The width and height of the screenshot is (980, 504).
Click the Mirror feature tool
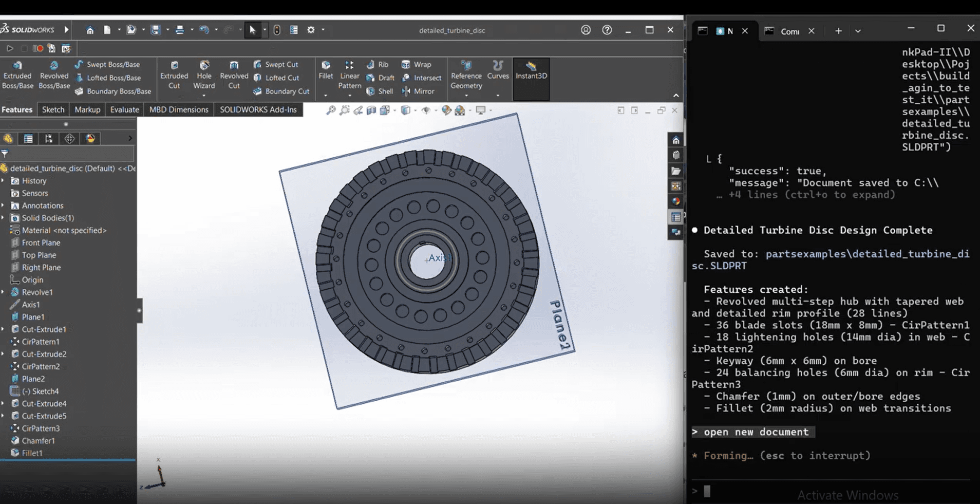click(x=419, y=91)
